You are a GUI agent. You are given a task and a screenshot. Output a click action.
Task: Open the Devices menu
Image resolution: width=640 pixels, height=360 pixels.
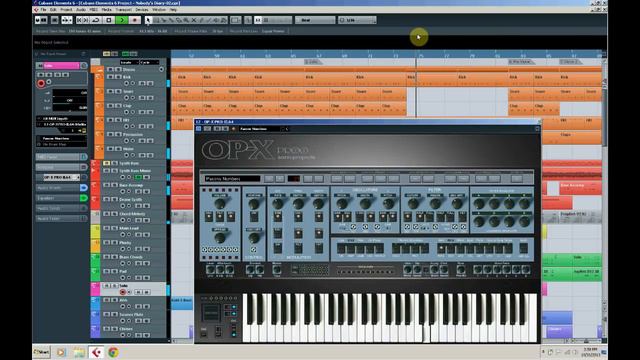coord(142,9)
